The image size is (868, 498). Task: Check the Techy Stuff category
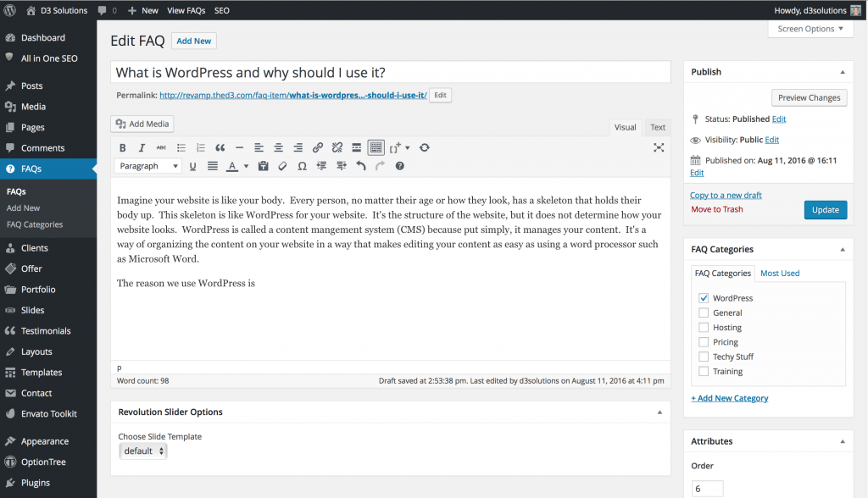tap(704, 357)
